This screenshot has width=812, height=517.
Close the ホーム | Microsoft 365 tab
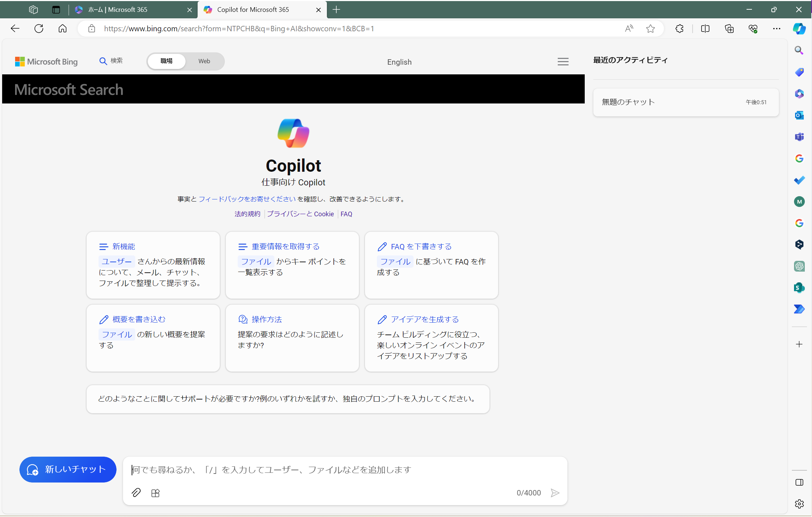pos(190,10)
